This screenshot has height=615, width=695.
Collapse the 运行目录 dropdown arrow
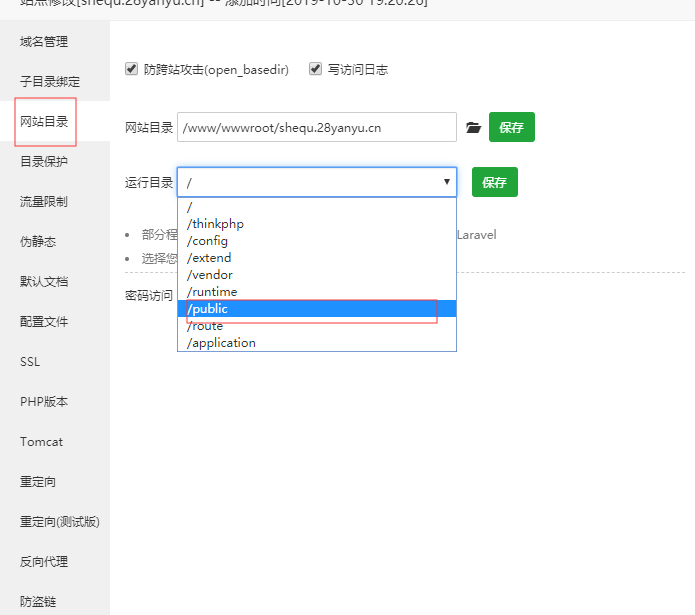pos(447,182)
